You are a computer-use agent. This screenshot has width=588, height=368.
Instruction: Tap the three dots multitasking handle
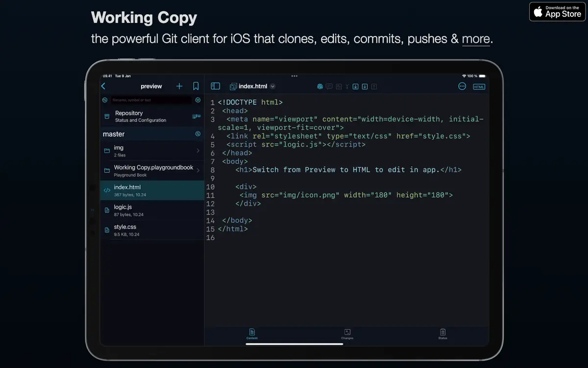click(x=294, y=76)
